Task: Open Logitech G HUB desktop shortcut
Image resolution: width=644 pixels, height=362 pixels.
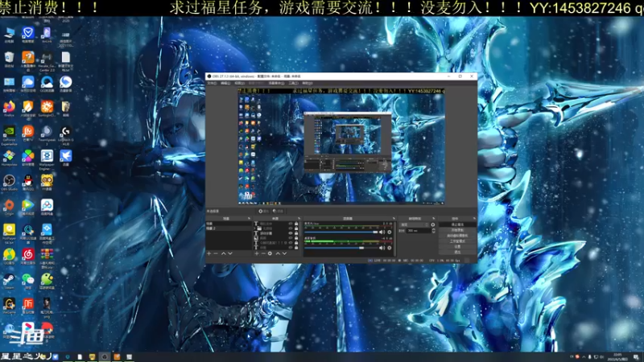Action: coord(66,133)
